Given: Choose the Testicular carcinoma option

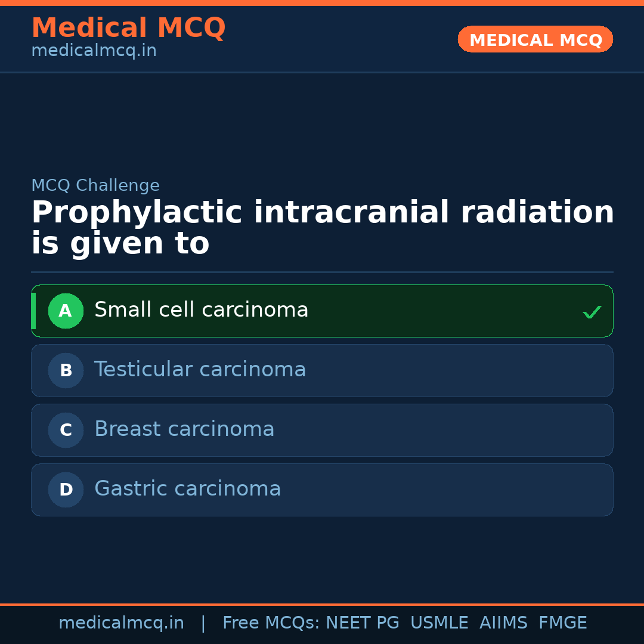Looking at the screenshot, I should [200, 370].
